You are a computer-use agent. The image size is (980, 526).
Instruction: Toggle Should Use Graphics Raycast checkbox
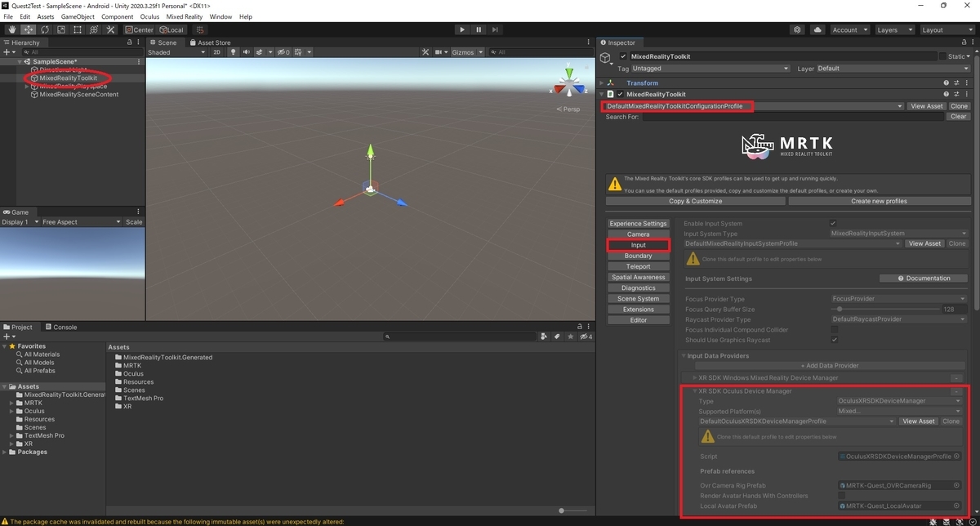pos(834,340)
